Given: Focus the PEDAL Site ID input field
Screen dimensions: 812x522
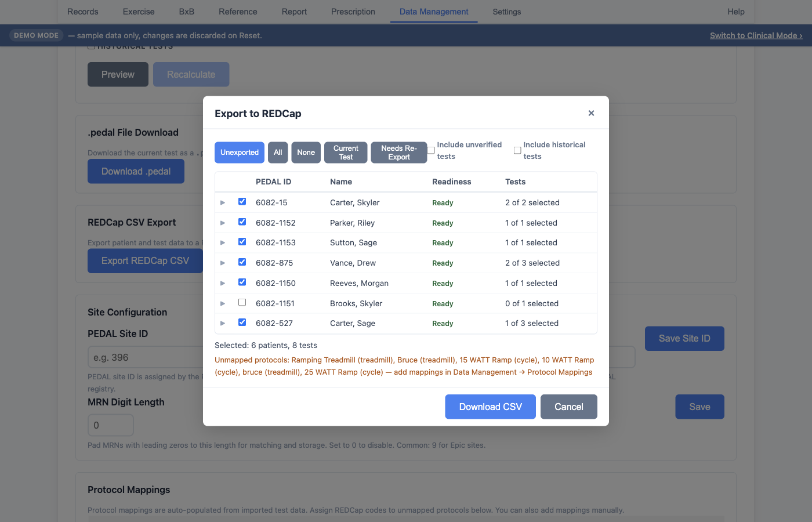Looking at the screenshot, I should point(361,357).
